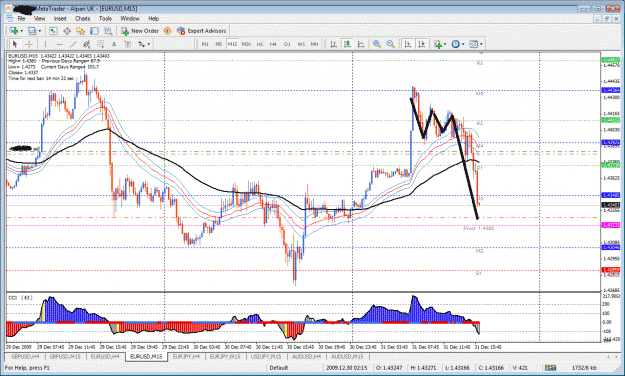The width and height of the screenshot is (625, 376).
Task: Switch to the MN timeframe
Action: tap(314, 44)
